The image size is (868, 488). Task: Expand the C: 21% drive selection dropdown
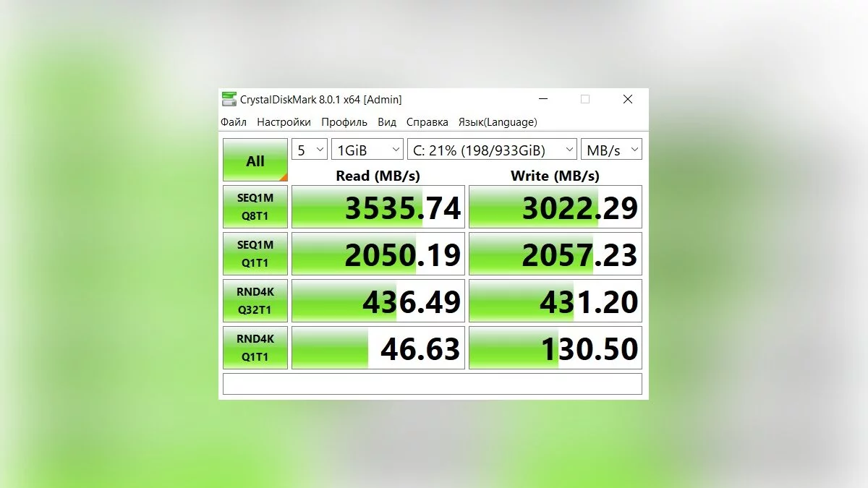click(x=492, y=150)
